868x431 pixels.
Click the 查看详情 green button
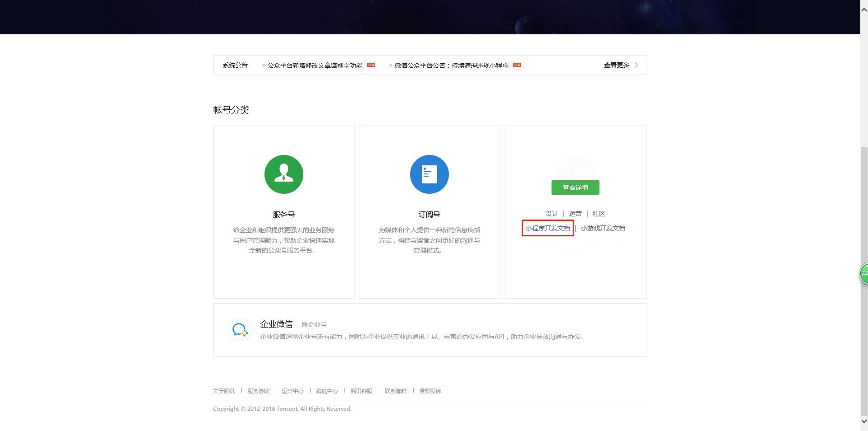point(575,187)
